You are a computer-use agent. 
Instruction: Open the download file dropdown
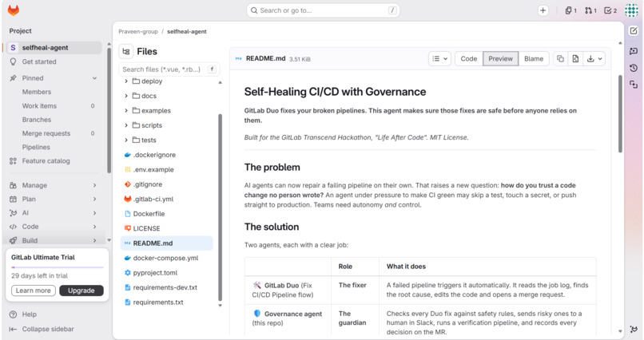click(594, 58)
